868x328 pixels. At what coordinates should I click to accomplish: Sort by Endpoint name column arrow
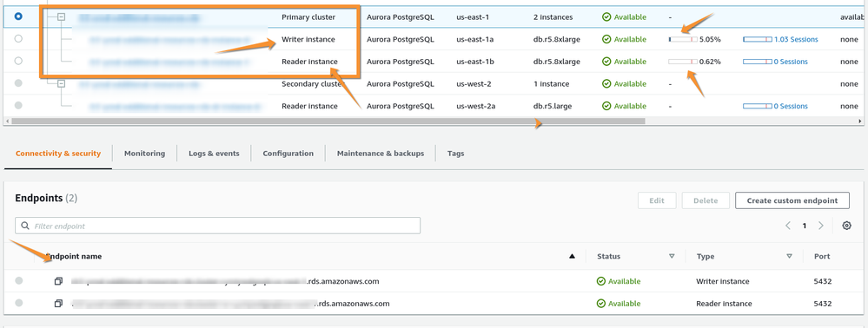click(572, 256)
